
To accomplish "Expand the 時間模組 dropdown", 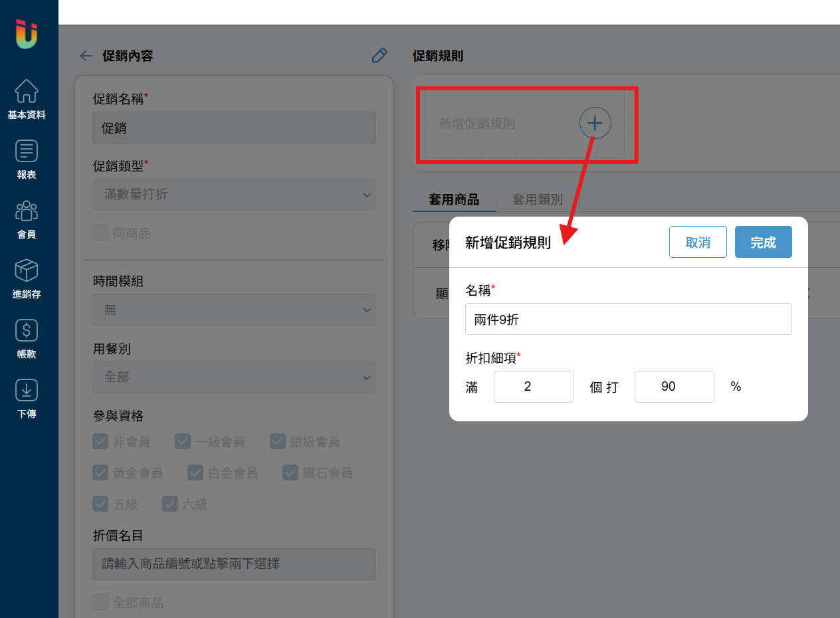I will tap(234, 310).
